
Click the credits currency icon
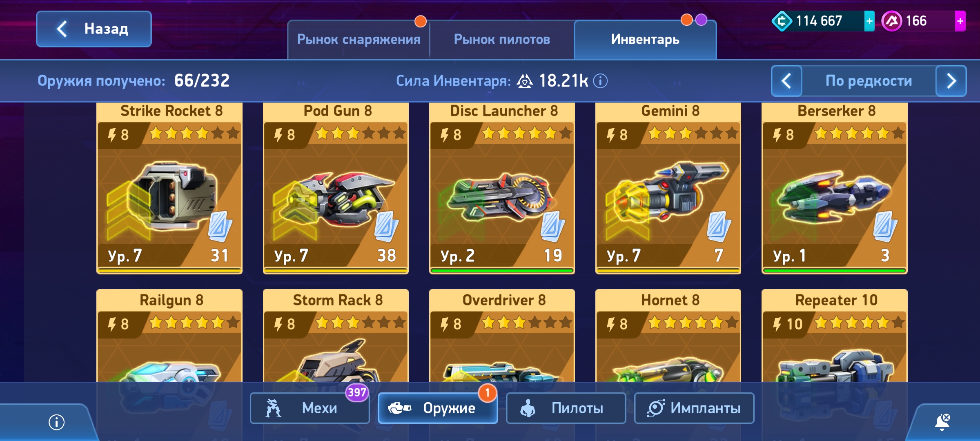[x=782, y=21]
